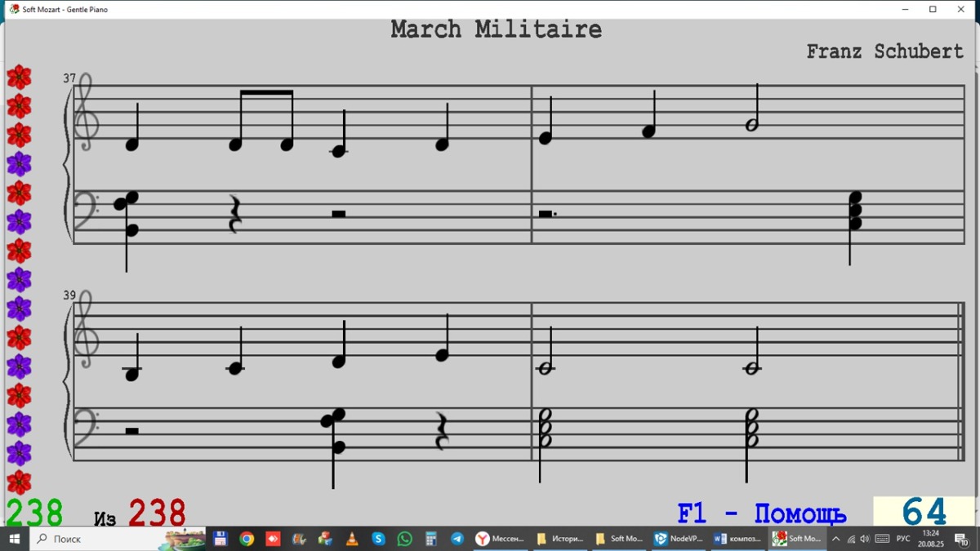Image resolution: width=980 pixels, height=551 pixels.
Task: Click the treble clef at measure 39
Action: pos(86,329)
